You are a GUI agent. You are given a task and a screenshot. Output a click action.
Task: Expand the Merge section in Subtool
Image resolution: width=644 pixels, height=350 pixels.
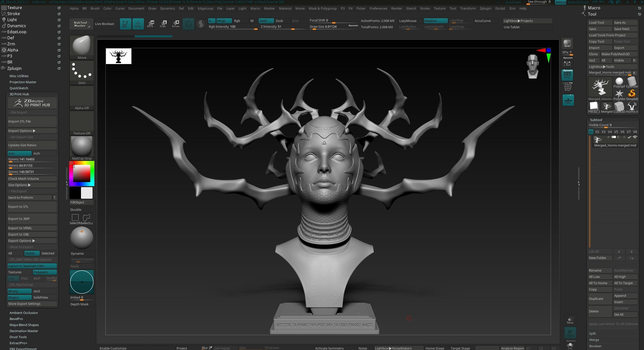594,340
